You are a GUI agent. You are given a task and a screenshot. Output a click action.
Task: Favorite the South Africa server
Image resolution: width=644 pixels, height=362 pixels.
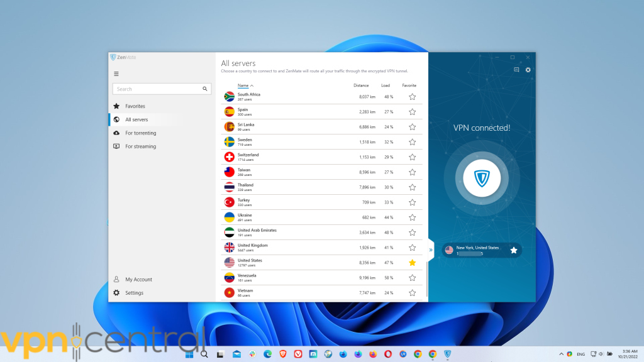pyautogui.click(x=413, y=97)
